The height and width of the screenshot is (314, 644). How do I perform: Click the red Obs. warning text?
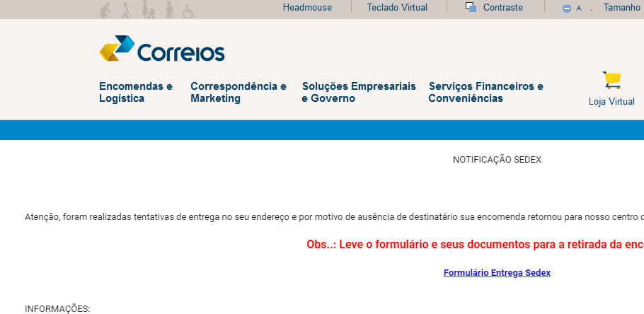(475, 245)
